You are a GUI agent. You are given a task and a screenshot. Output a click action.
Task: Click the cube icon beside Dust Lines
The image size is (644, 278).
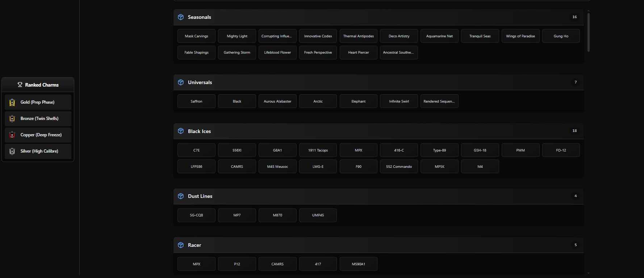coord(181,196)
